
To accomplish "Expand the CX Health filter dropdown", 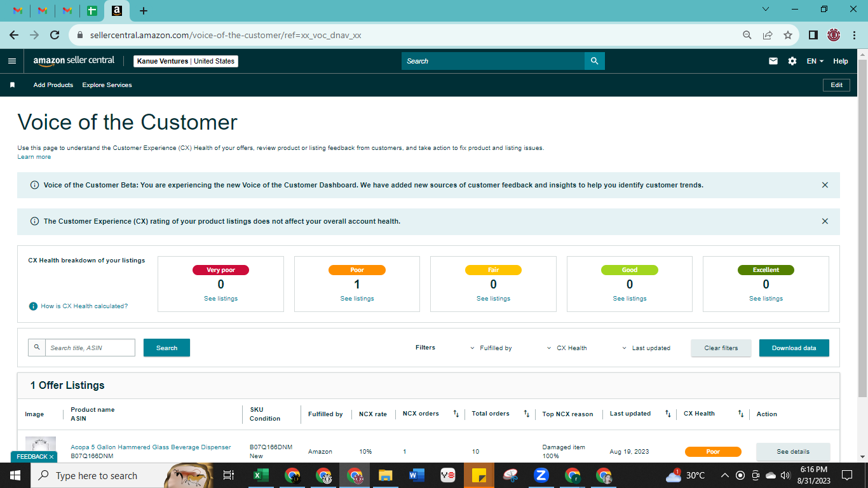I will point(567,348).
